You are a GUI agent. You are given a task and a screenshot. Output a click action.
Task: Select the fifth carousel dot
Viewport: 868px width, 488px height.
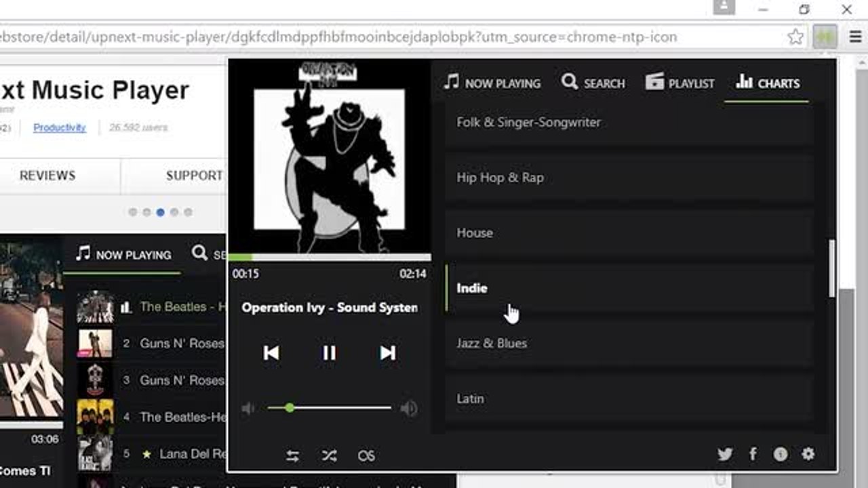tap(188, 212)
